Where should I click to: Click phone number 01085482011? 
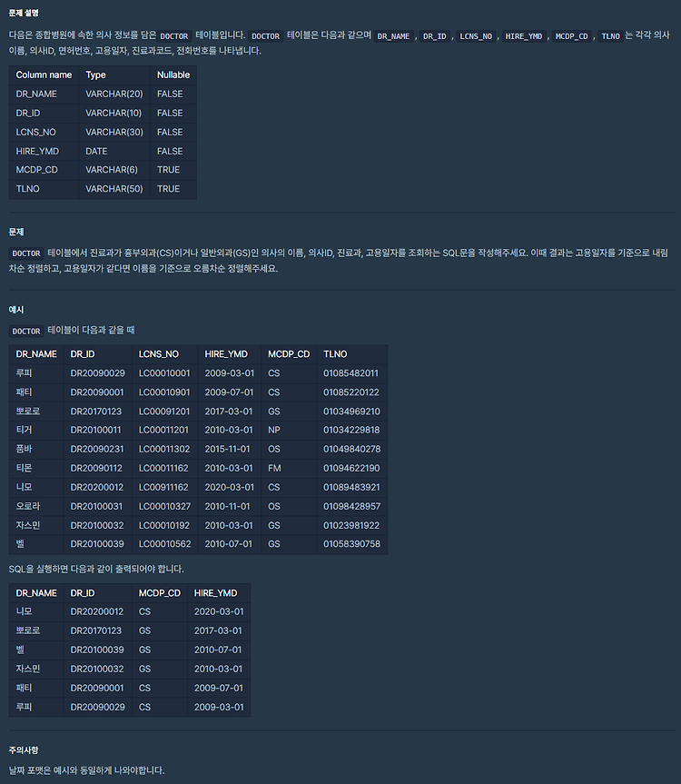click(x=350, y=373)
